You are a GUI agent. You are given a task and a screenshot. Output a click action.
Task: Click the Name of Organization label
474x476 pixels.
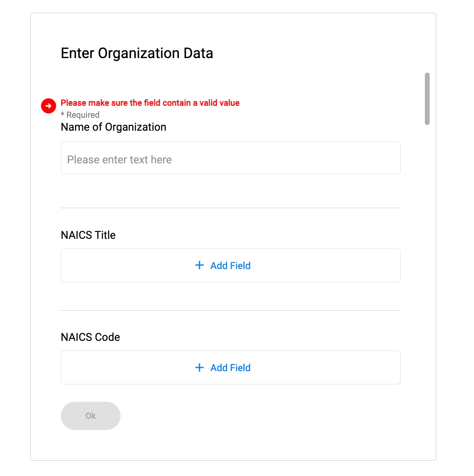(113, 127)
